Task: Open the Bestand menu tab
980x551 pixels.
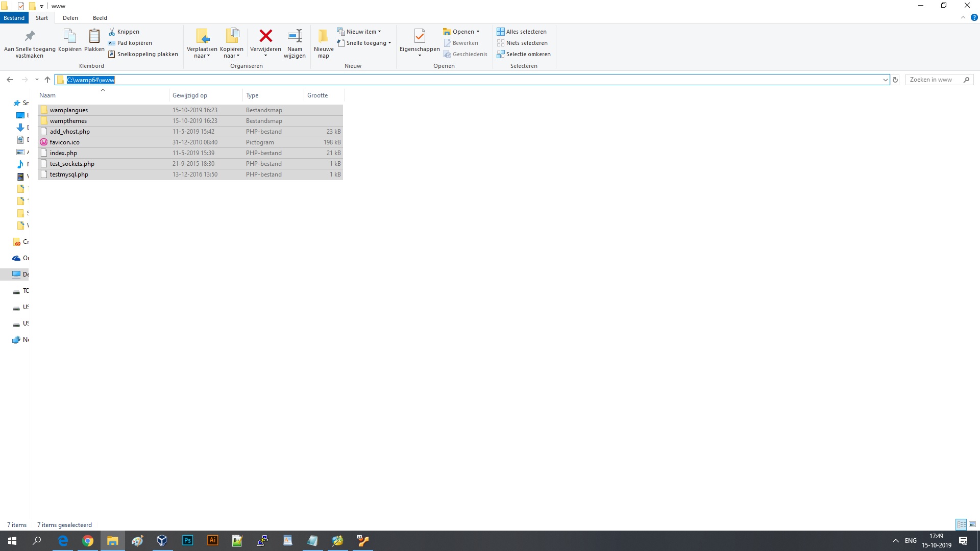Action: (x=14, y=18)
